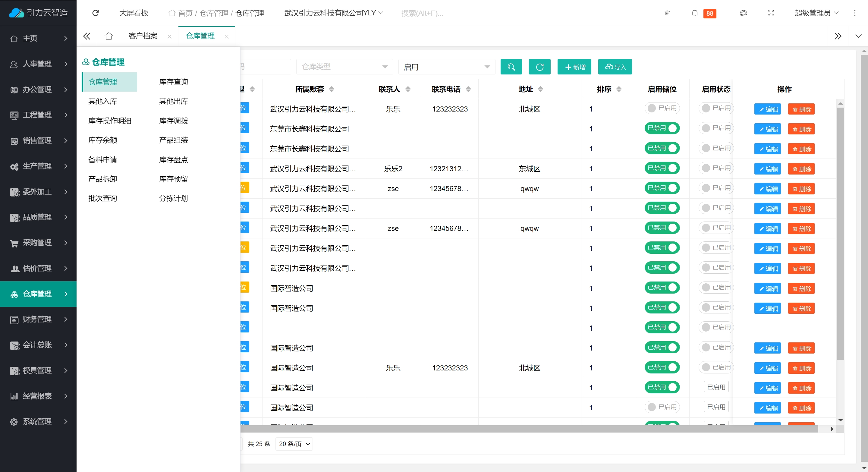Open the 20 条/页 page size dropdown
Viewport: 868px width, 472px height.
(x=294, y=444)
